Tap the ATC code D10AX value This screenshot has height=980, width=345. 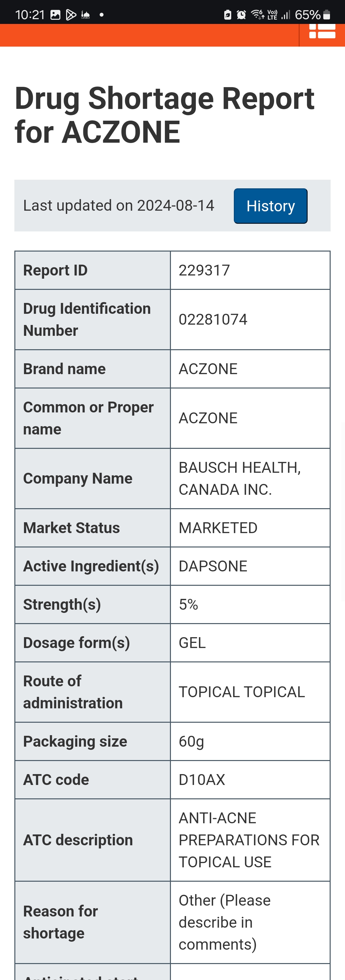point(202,780)
